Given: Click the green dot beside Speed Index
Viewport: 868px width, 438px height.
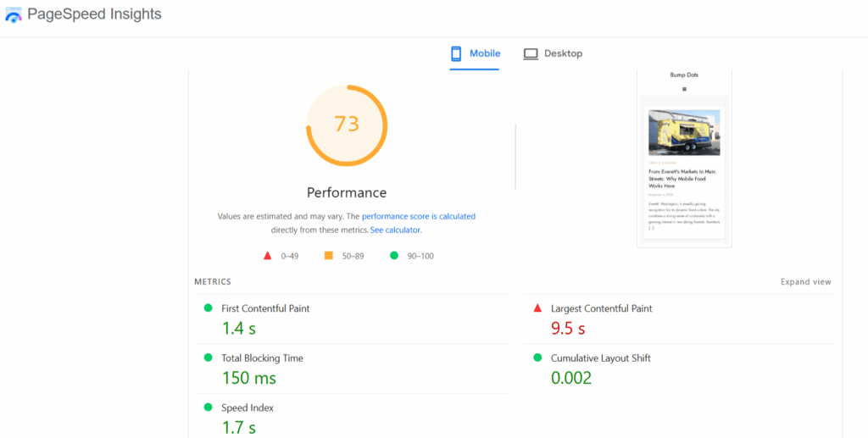Looking at the screenshot, I should [x=208, y=408].
